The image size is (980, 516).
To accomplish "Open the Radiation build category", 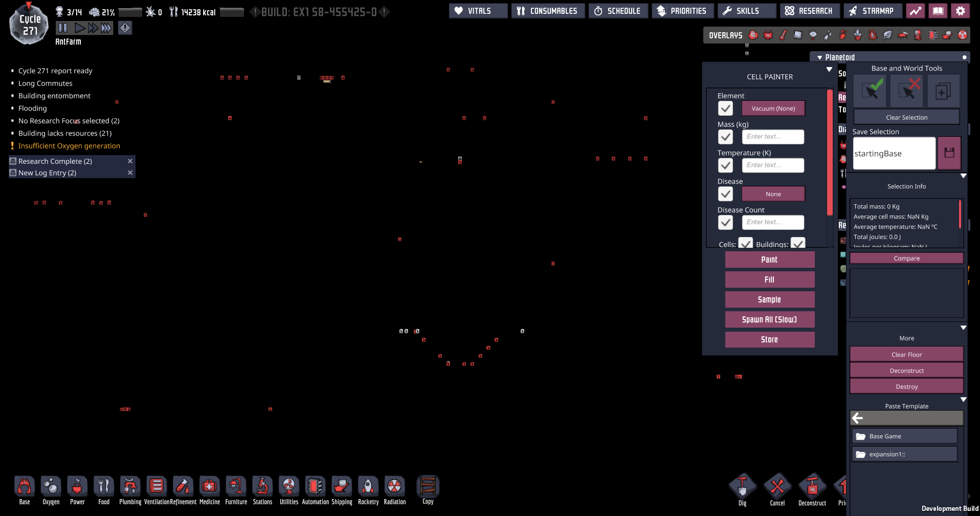I will click(x=394, y=487).
